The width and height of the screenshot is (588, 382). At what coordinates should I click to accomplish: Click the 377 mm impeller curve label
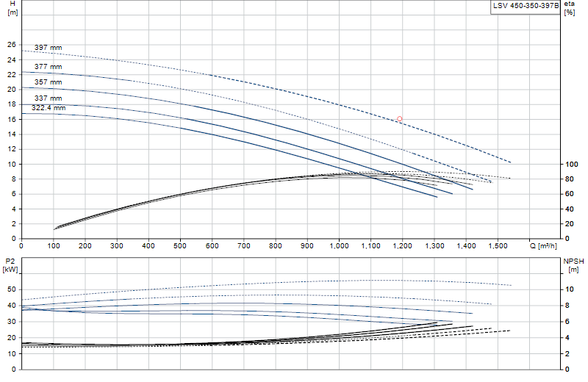point(48,67)
